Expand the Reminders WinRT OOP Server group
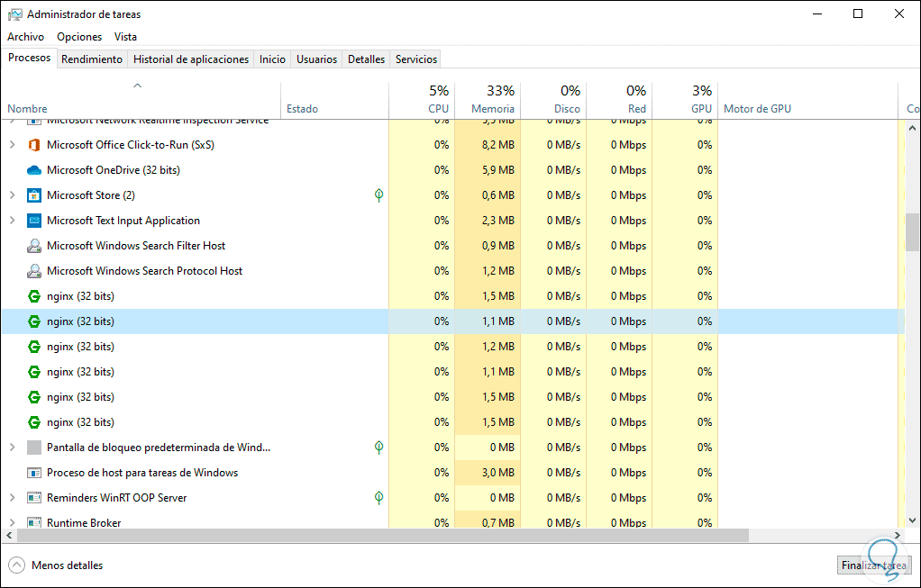The height and width of the screenshot is (588, 921). pos(12,498)
